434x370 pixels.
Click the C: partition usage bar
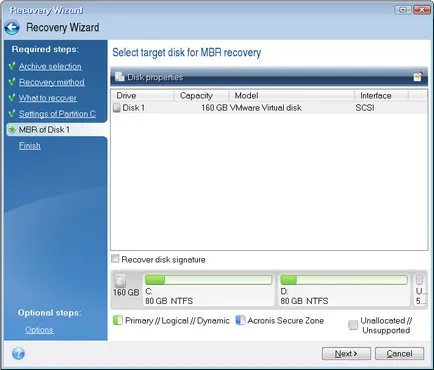(209, 280)
